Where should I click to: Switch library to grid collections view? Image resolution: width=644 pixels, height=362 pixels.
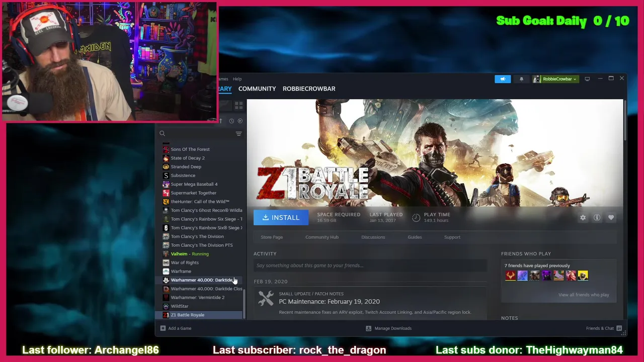pyautogui.click(x=238, y=105)
